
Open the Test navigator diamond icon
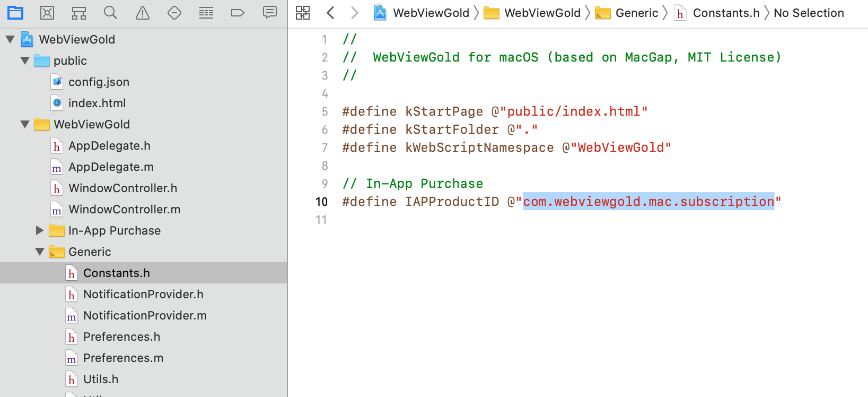(174, 12)
